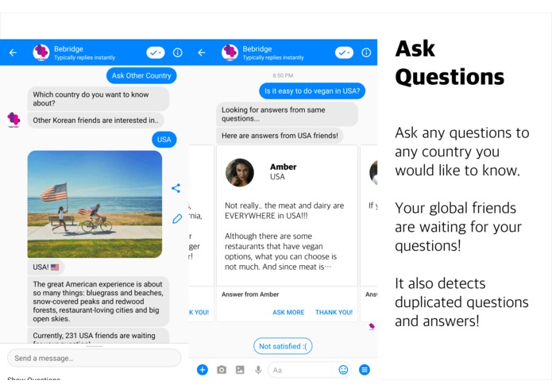
Task: Open the emoji smiley icon
Action: [343, 370]
